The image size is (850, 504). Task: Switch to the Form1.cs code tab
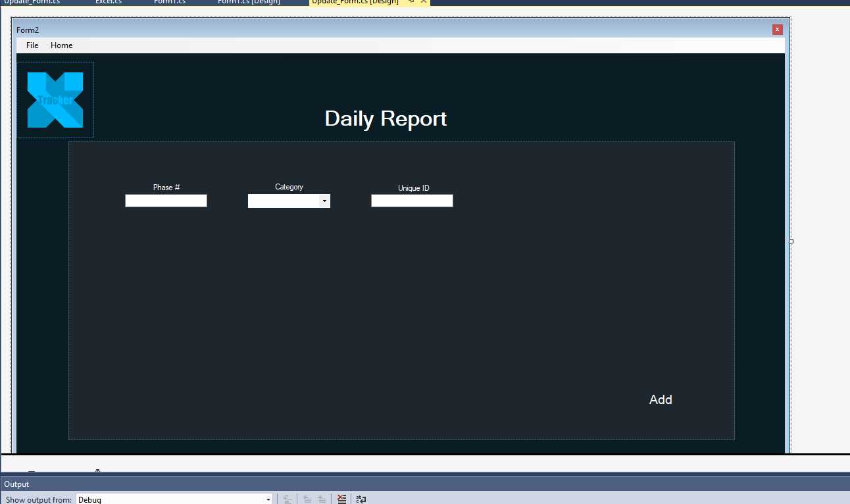(x=169, y=2)
